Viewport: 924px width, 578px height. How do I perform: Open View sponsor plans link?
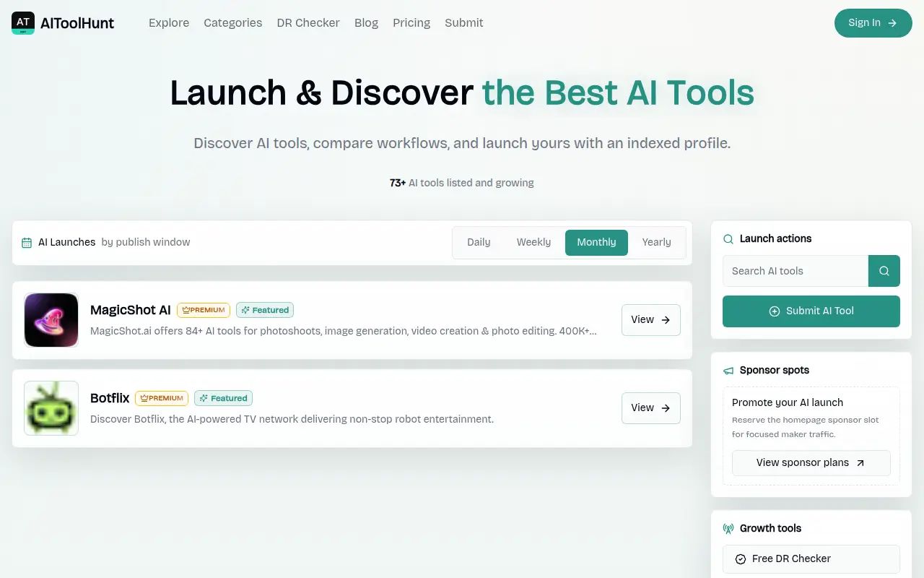pos(811,463)
